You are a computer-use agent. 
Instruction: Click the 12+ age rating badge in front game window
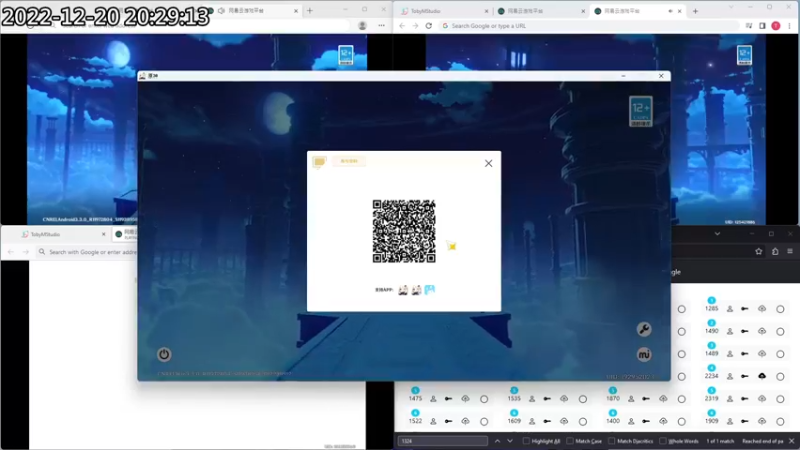click(x=641, y=111)
